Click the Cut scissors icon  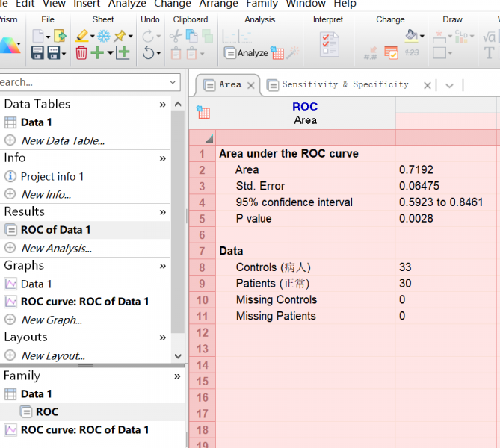pyautogui.click(x=176, y=37)
